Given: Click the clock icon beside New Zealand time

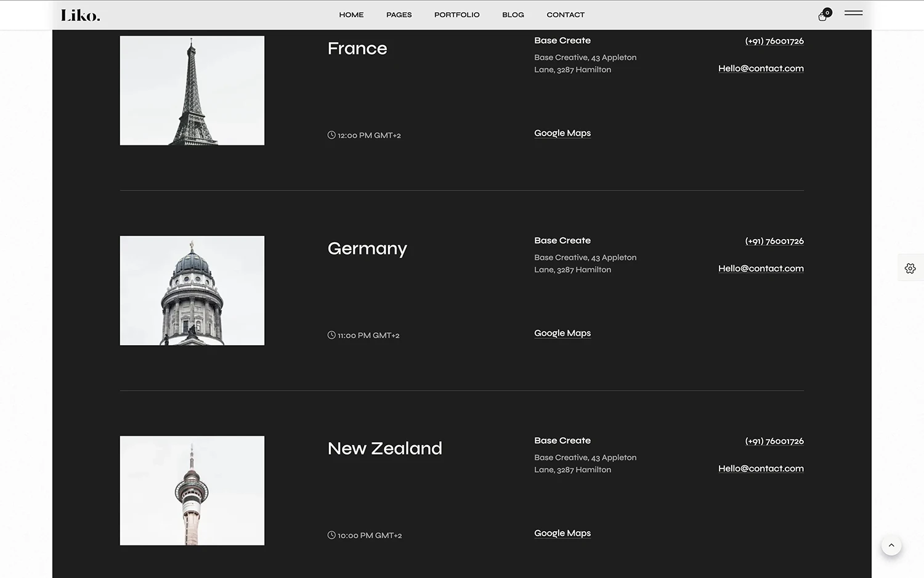Looking at the screenshot, I should [x=331, y=535].
